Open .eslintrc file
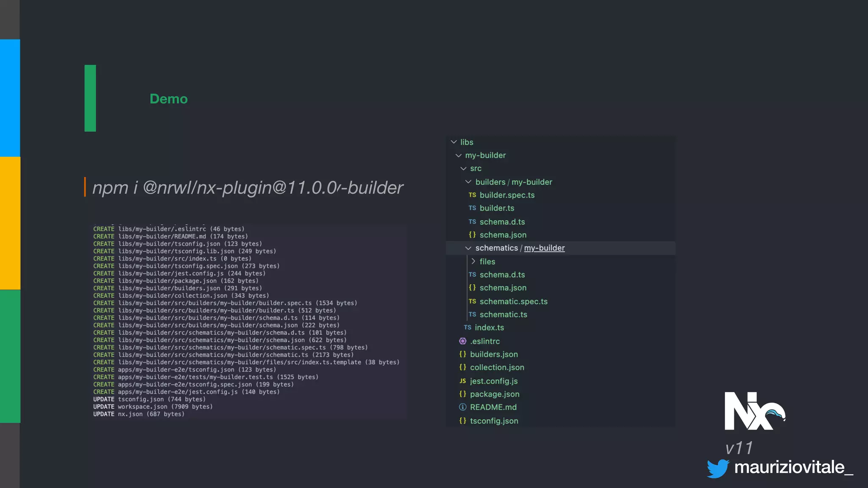 click(x=485, y=341)
